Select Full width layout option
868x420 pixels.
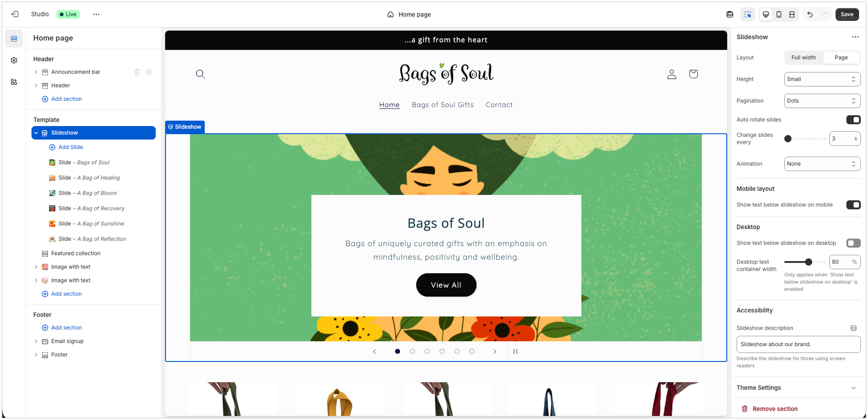803,58
